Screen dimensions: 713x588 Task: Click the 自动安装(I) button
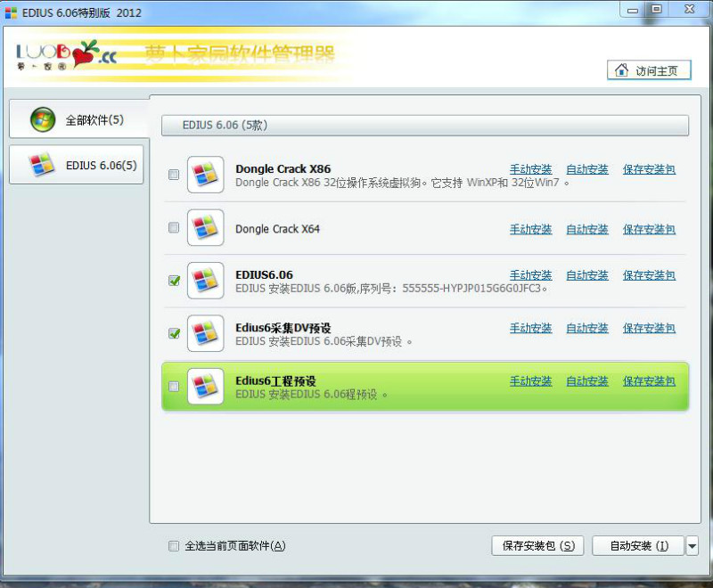638,546
